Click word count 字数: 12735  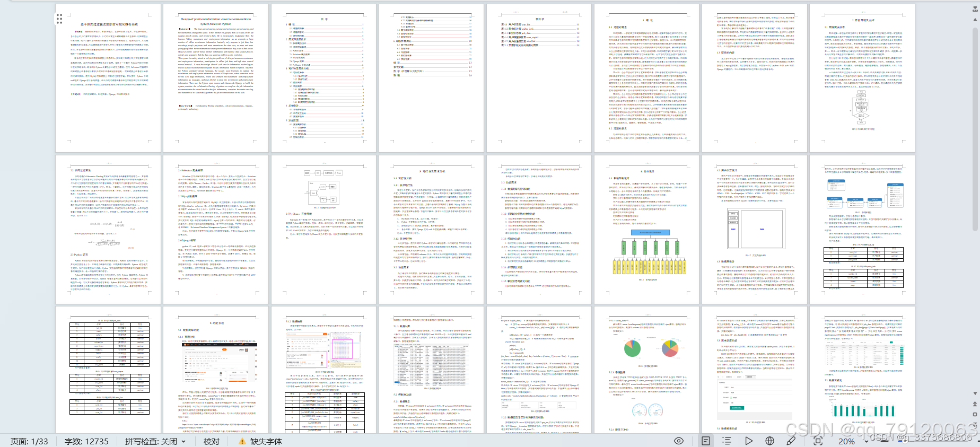coord(86,441)
